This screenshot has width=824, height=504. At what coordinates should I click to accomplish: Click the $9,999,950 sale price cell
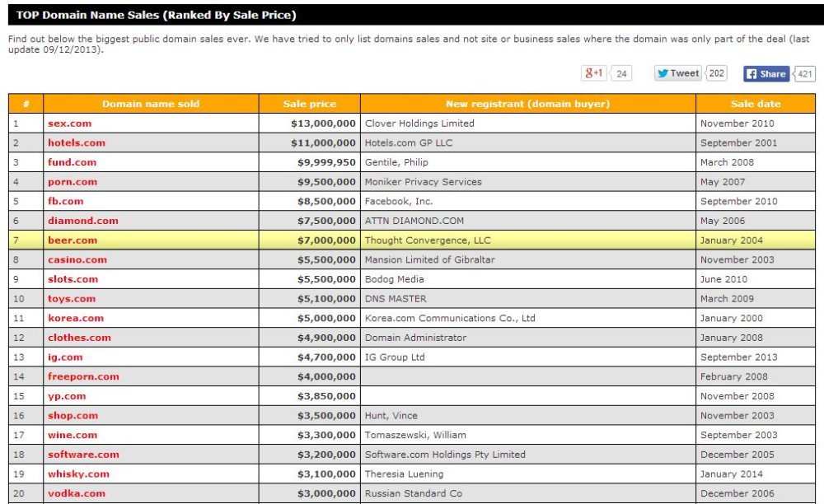310,162
